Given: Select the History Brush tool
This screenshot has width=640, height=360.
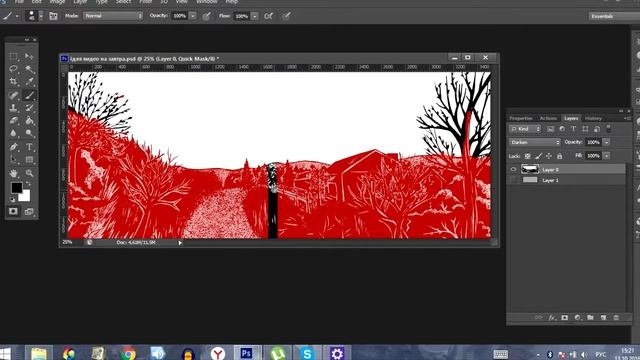Looking at the screenshot, I should pyautogui.click(x=29, y=108).
